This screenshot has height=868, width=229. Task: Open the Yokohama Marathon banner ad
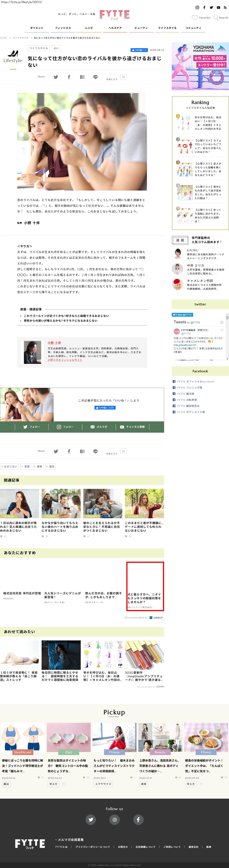coord(200,66)
